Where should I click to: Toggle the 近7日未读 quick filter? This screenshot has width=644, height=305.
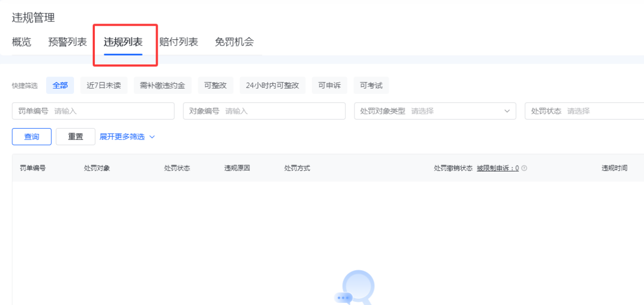(104, 85)
